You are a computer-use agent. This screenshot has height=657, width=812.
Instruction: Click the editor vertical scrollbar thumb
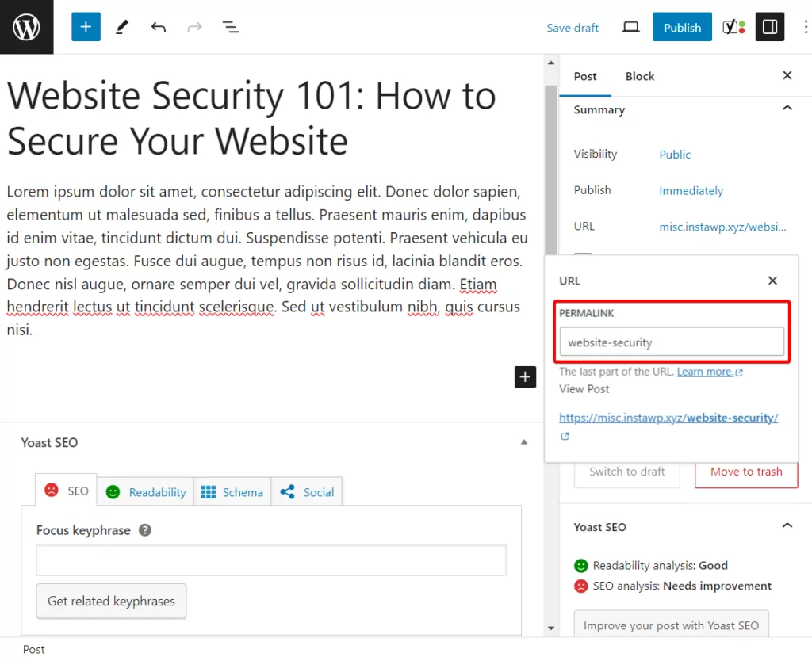(x=551, y=170)
